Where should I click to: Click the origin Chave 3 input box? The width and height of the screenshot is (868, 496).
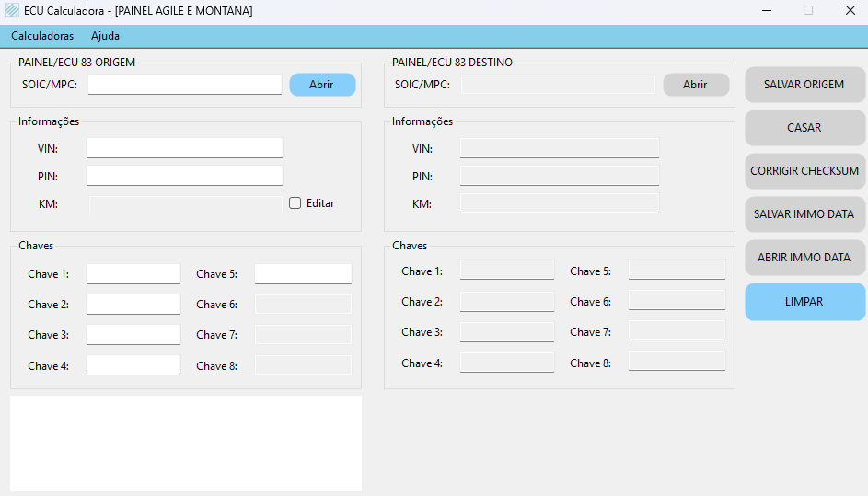pyautogui.click(x=133, y=335)
